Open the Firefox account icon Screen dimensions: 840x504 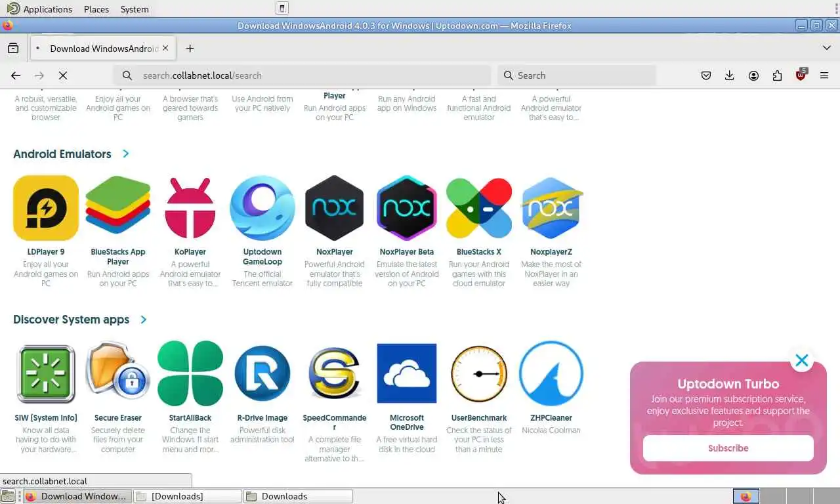[x=753, y=75]
